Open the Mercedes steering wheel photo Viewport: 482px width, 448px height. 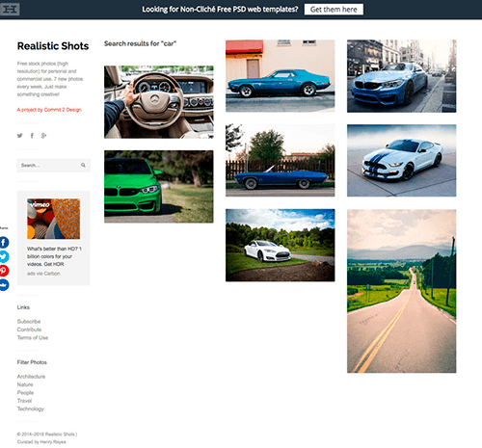(159, 102)
